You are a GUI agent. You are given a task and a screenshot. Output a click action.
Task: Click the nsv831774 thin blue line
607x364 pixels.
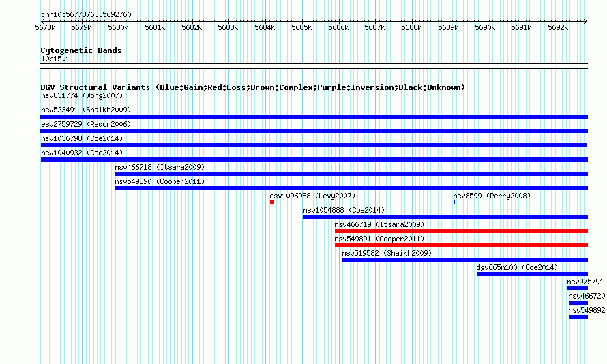(314, 102)
